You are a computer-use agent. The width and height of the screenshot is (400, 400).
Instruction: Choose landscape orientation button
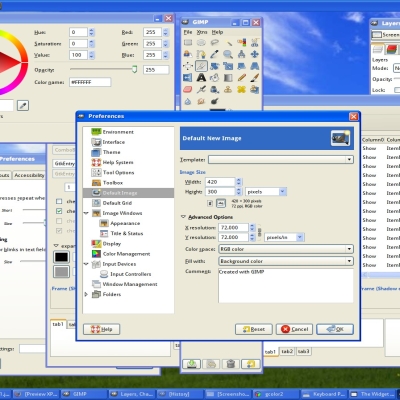(221, 203)
